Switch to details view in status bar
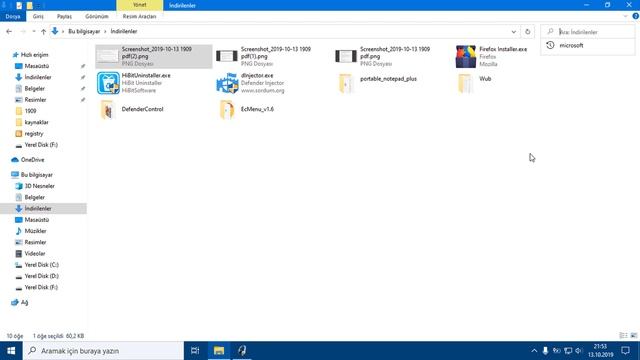The height and width of the screenshot is (360, 640). tap(623, 336)
